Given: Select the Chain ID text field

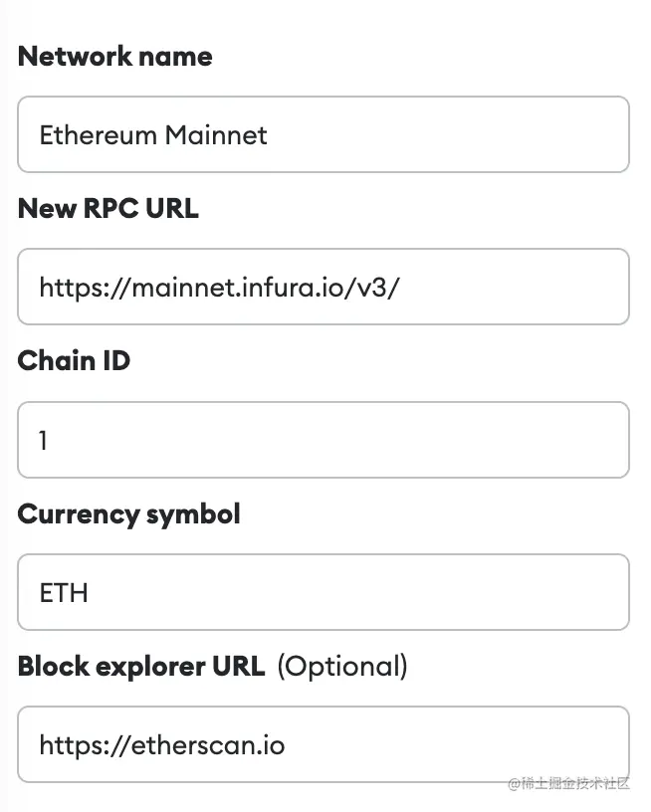Looking at the screenshot, I should [324, 440].
